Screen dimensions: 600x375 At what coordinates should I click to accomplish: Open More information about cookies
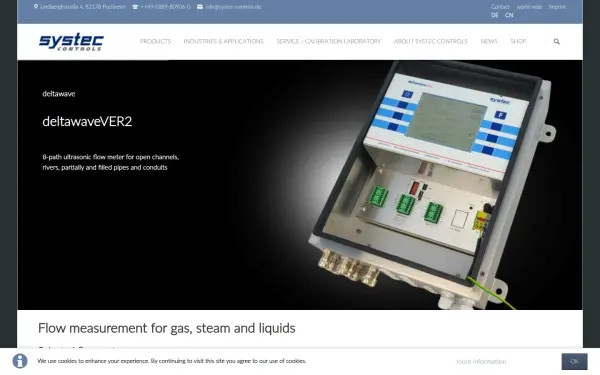coord(481,361)
